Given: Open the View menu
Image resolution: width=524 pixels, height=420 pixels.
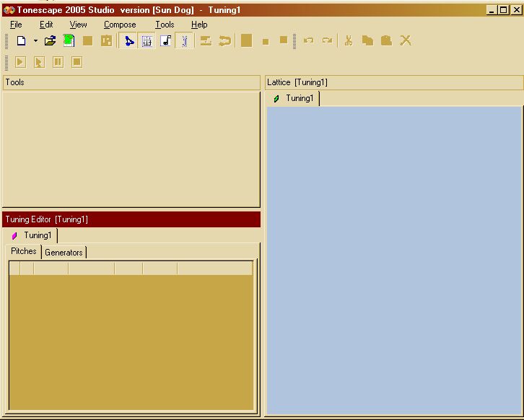Looking at the screenshot, I should 78,25.
